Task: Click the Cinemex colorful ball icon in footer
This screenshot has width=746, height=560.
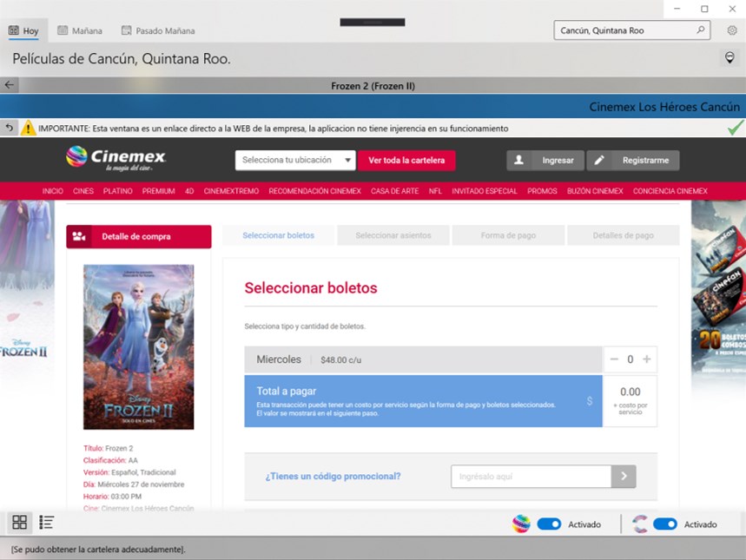Action: click(x=521, y=524)
